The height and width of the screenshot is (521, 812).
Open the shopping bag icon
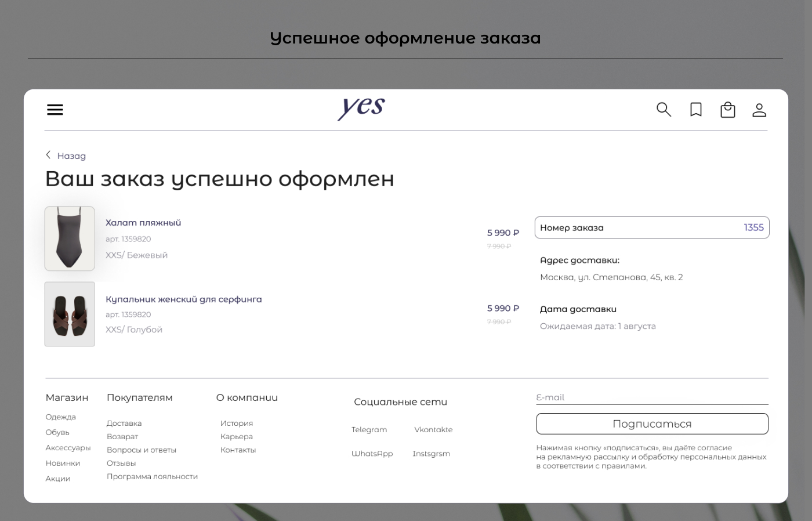click(x=728, y=110)
